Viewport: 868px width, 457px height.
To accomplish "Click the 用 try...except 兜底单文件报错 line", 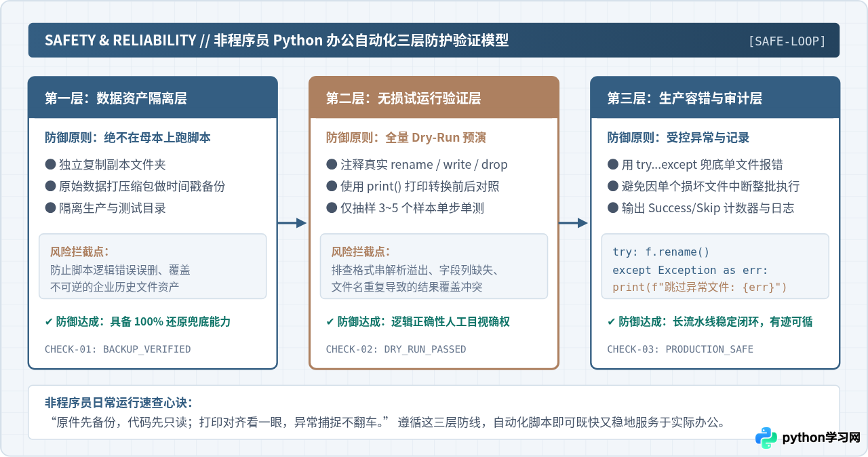I will [695, 165].
